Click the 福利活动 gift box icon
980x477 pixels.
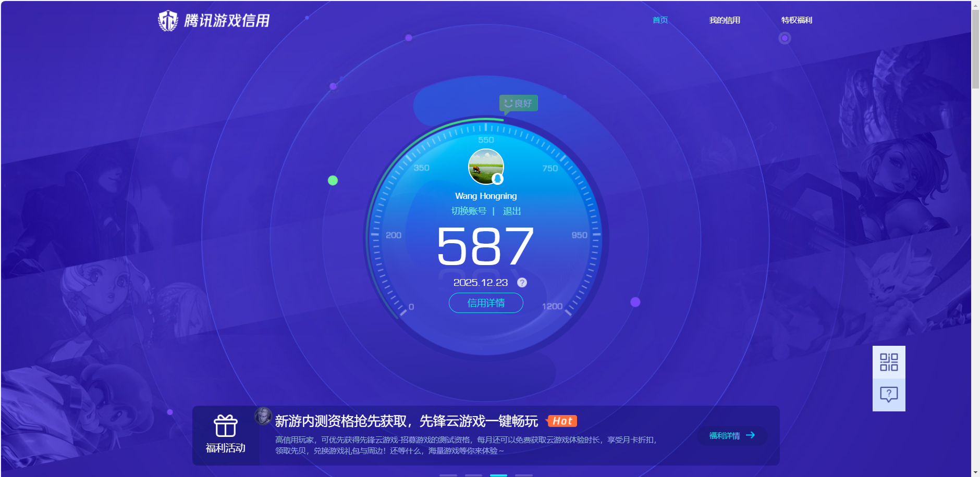pyautogui.click(x=225, y=425)
